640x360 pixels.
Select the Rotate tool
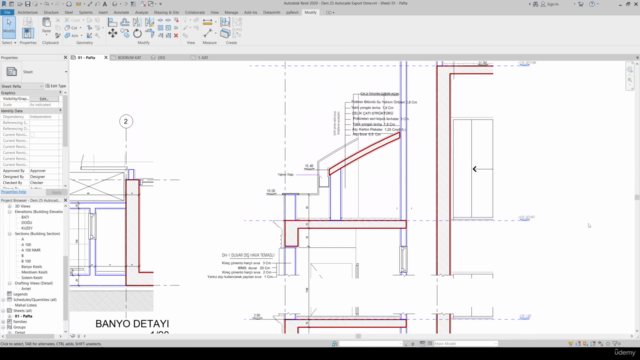tap(137, 33)
